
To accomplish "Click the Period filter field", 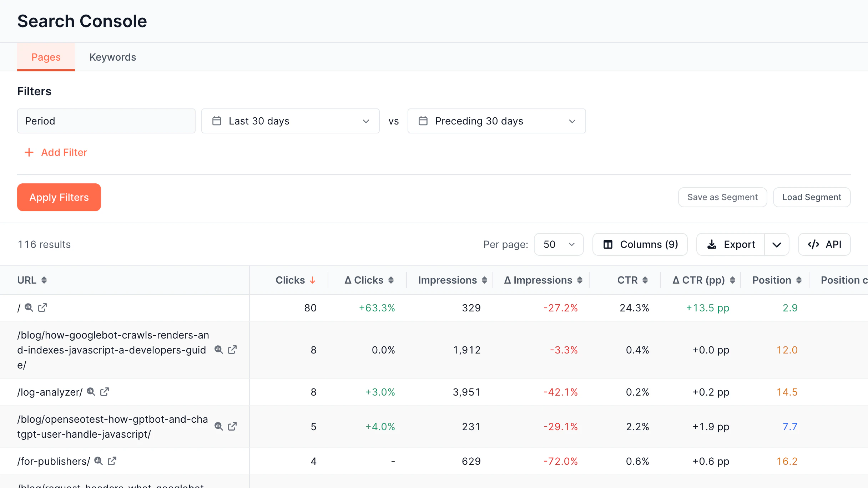I will coord(106,121).
